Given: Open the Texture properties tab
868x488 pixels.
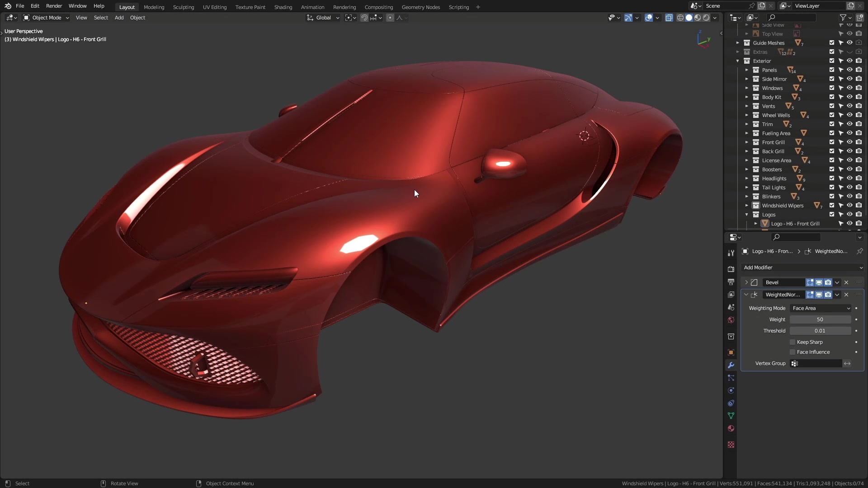Looking at the screenshot, I should [x=731, y=445].
